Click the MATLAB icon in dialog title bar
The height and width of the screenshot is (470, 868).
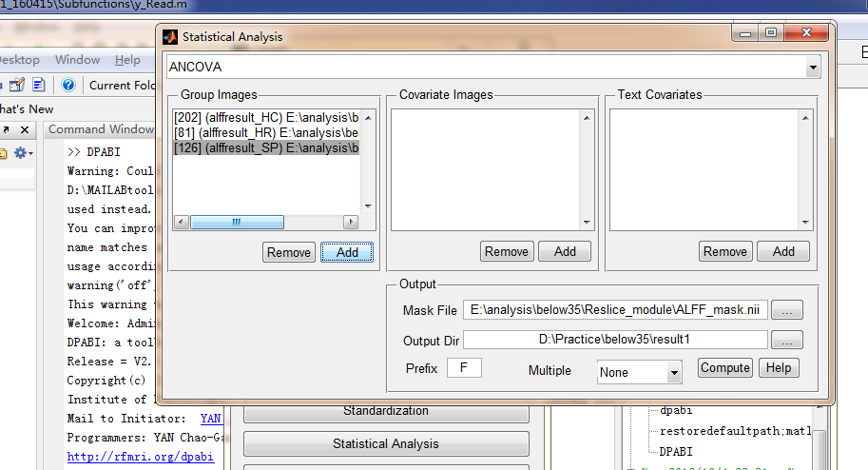(170, 37)
